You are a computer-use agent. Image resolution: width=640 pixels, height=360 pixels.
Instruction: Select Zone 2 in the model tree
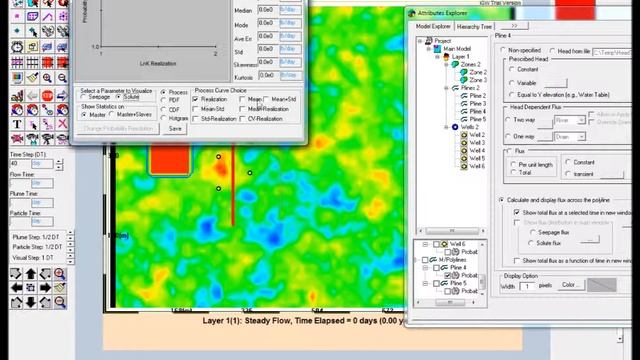478,72
